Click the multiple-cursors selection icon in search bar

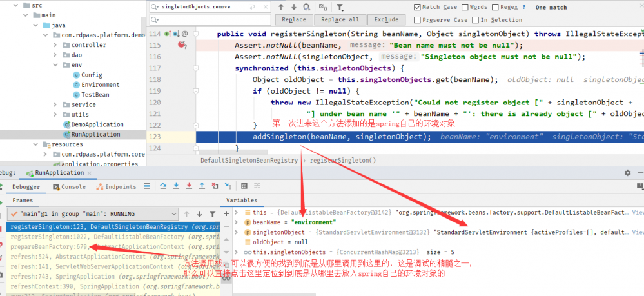(323, 7)
